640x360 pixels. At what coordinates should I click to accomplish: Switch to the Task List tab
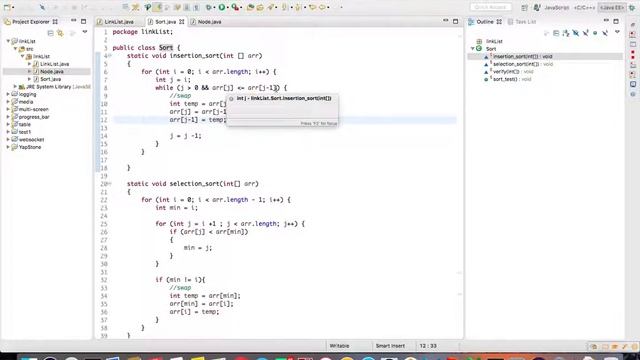[525, 22]
